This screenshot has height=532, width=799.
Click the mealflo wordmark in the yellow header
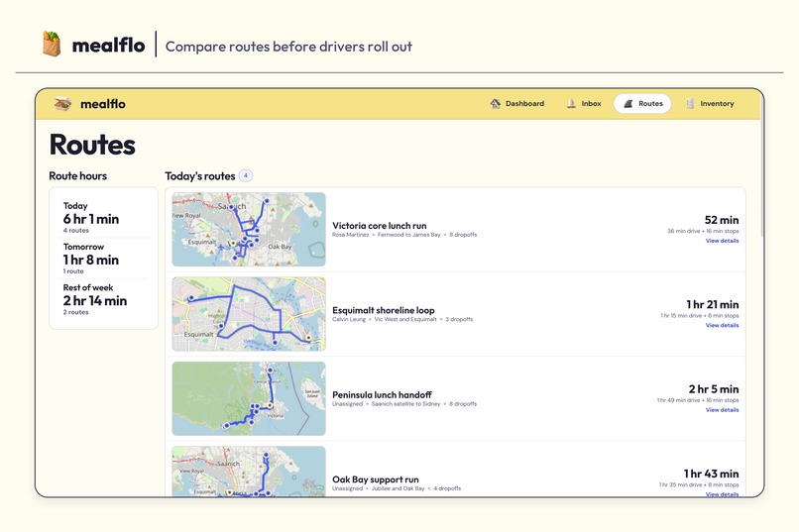click(x=103, y=104)
